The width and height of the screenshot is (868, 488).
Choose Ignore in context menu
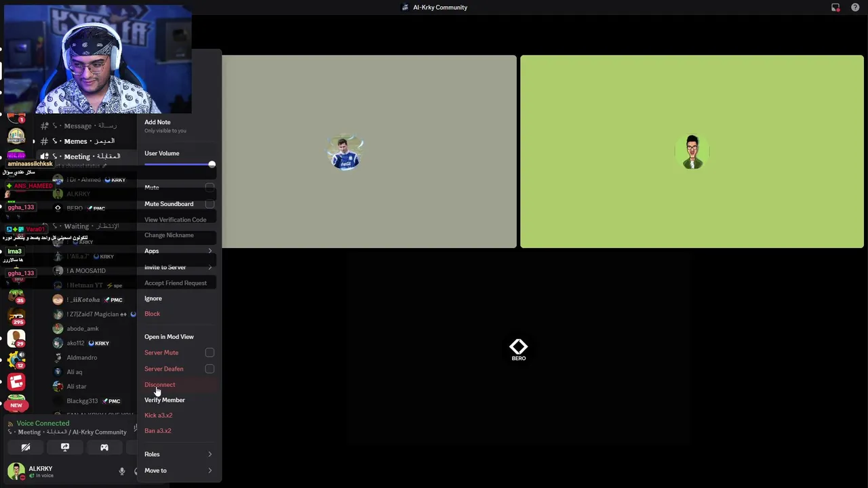(153, 298)
